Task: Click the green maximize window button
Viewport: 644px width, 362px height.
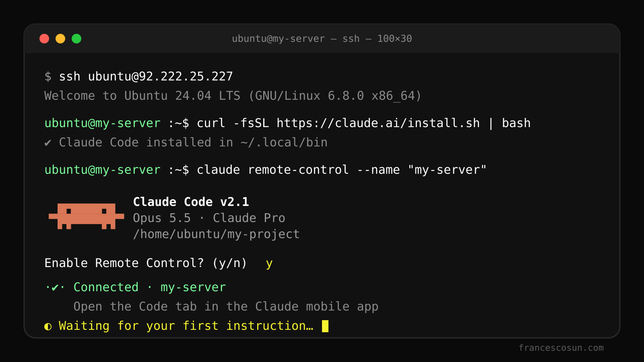Action: tap(76, 39)
